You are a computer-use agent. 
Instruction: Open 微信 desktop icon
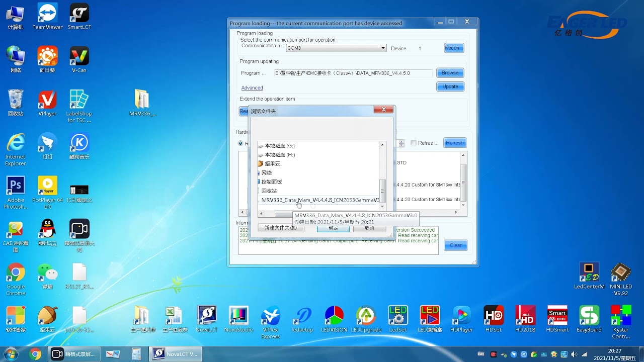(x=47, y=276)
